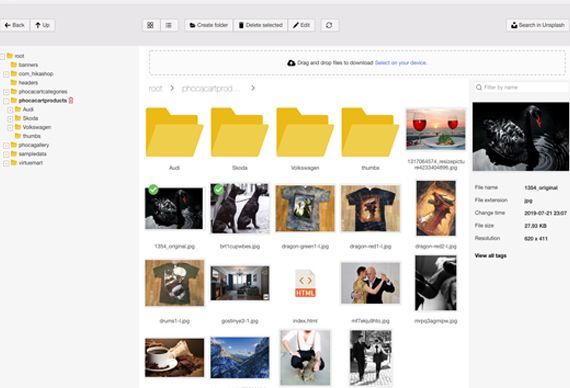Open the Volkswagen folder icon
570x388 pixels.
(x=305, y=132)
